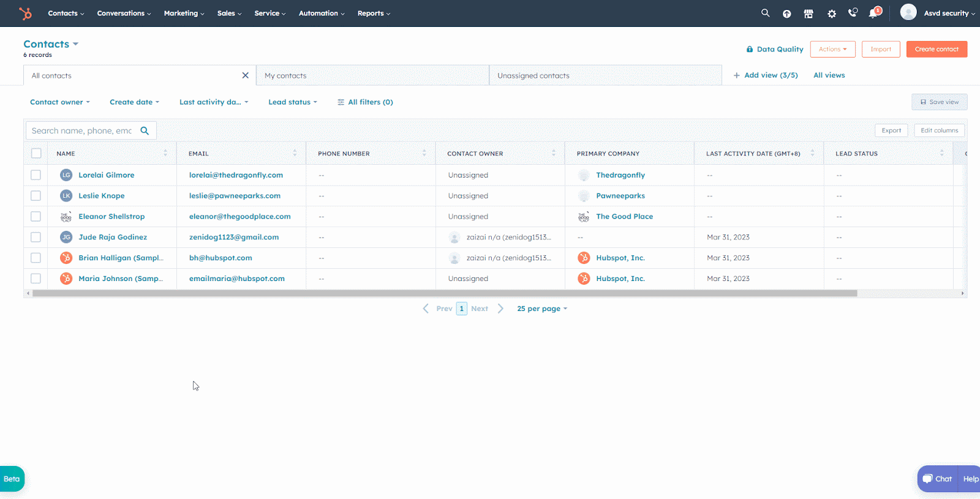This screenshot has width=980, height=499.
Task: Close the All contacts tab with X
Action: coord(246,75)
